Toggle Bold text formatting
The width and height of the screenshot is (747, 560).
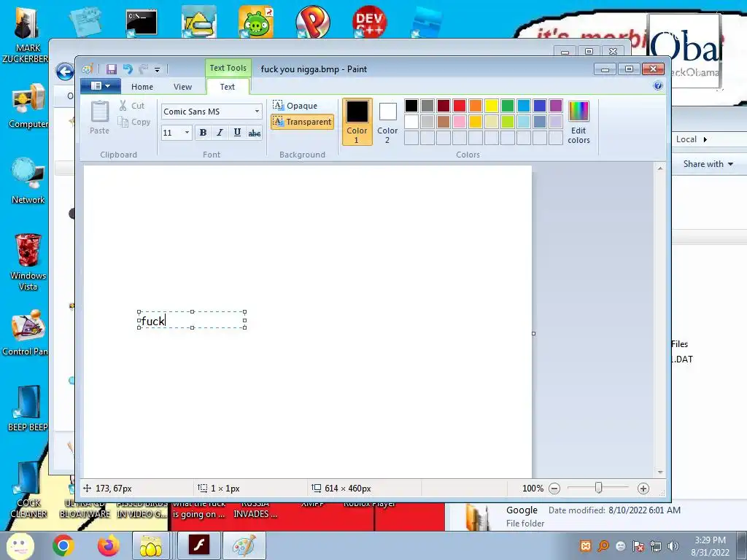coord(203,133)
